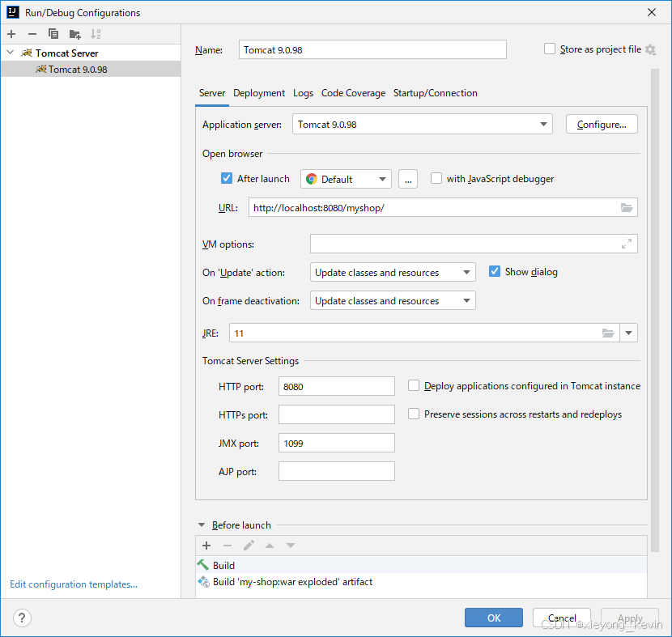Switch to the Logs tab
672x637 pixels.
303,93
